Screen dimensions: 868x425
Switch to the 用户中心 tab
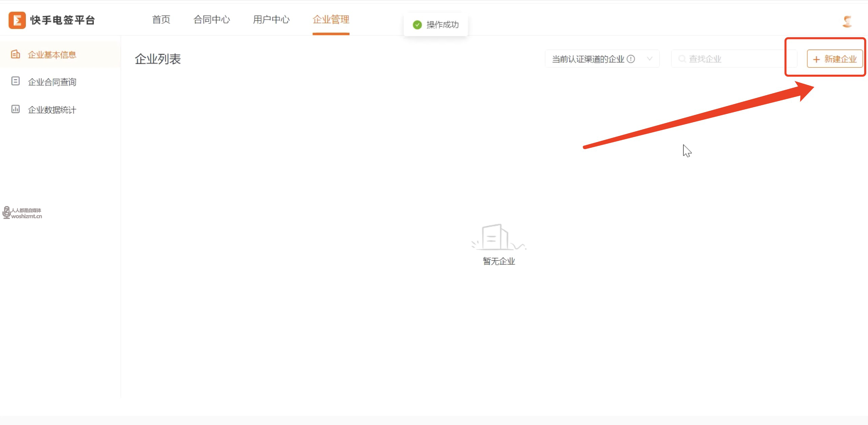pos(271,20)
